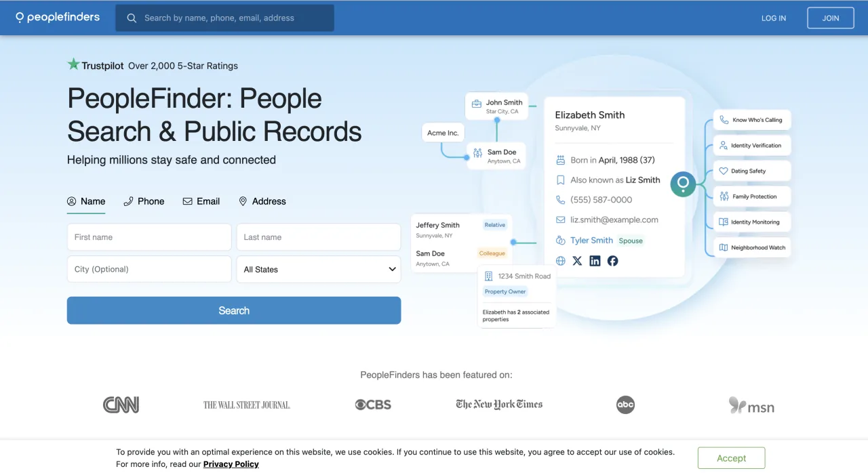Click the Neighborhood Watch feature chip
Screen dimensions: 868x473
pos(752,247)
